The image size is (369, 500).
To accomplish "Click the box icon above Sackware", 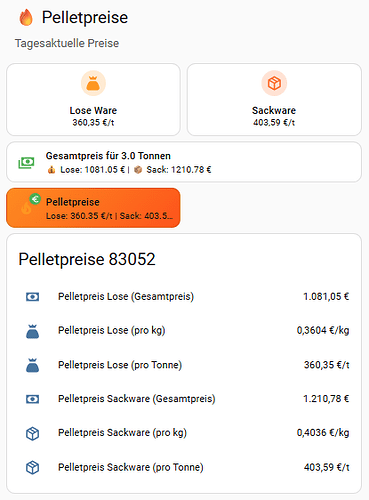I will pyautogui.click(x=274, y=83).
